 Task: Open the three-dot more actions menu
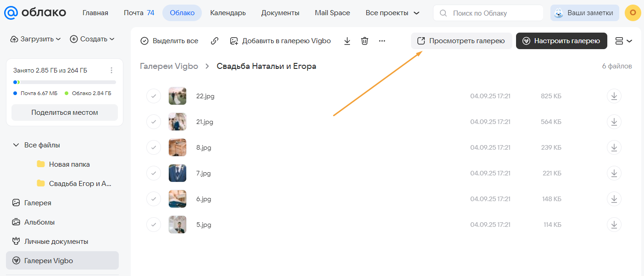pos(382,41)
